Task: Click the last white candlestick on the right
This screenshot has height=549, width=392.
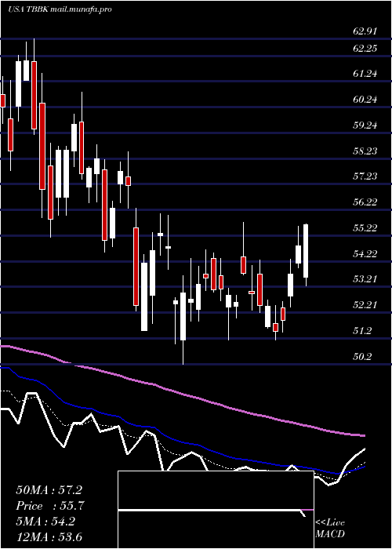Action: pyautogui.click(x=306, y=251)
